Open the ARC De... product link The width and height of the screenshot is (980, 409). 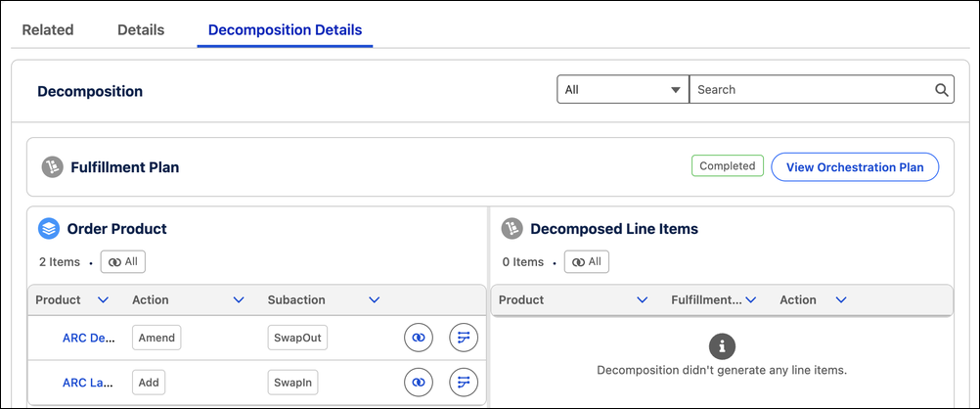pyautogui.click(x=89, y=338)
